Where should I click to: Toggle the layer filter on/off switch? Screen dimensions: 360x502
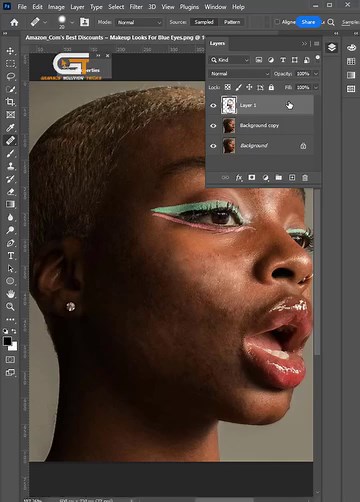click(x=318, y=57)
